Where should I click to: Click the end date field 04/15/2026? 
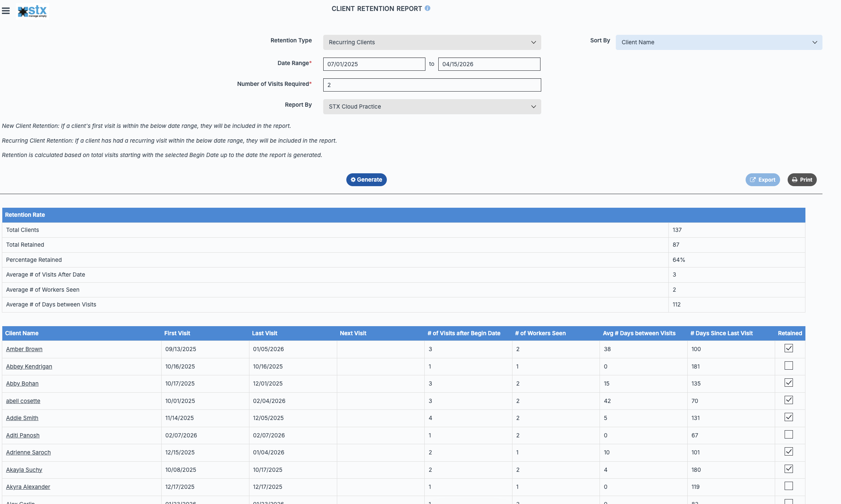click(x=489, y=64)
